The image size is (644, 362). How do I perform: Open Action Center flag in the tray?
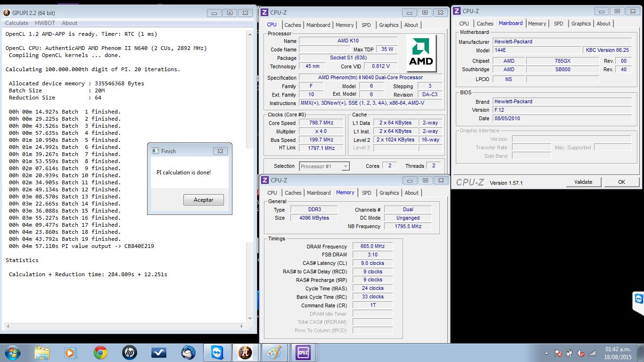pyautogui.click(x=558, y=353)
